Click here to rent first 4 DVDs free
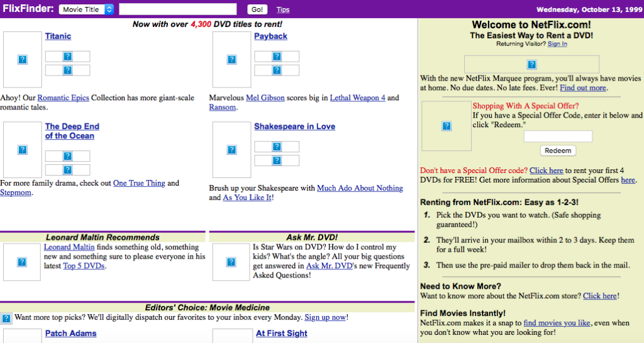 pyautogui.click(x=547, y=171)
